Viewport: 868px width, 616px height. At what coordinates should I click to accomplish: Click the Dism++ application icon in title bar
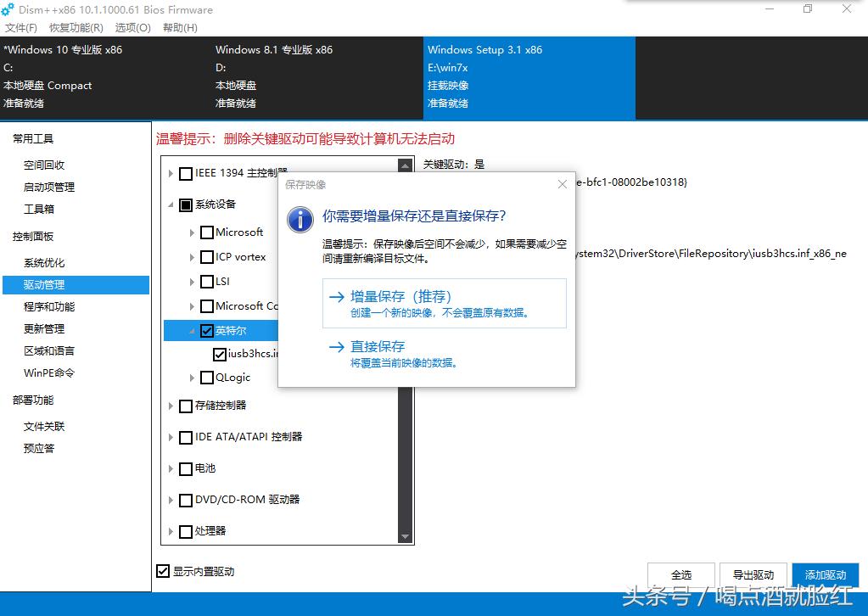pyautogui.click(x=9, y=9)
